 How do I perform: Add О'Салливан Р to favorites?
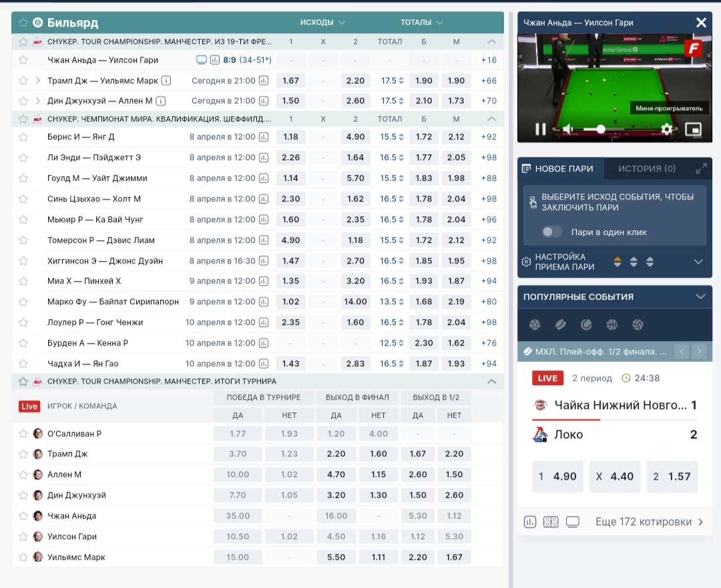click(x=23, y=434)
